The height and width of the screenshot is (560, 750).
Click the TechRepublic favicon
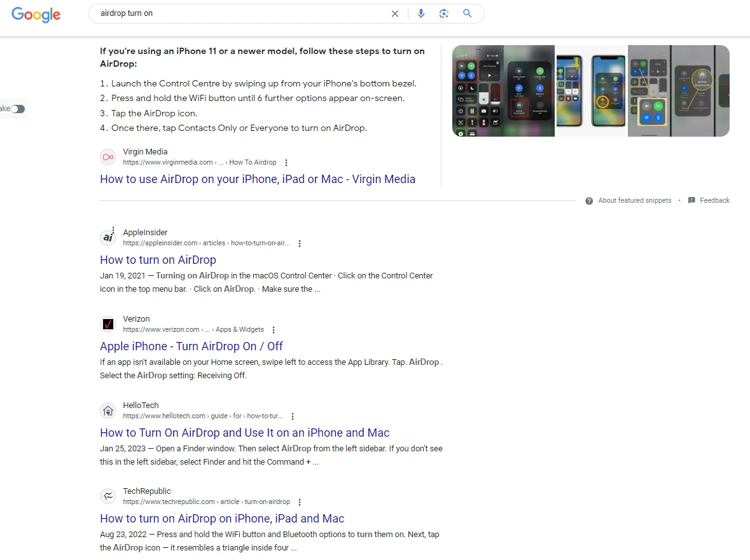pos(108,496)
